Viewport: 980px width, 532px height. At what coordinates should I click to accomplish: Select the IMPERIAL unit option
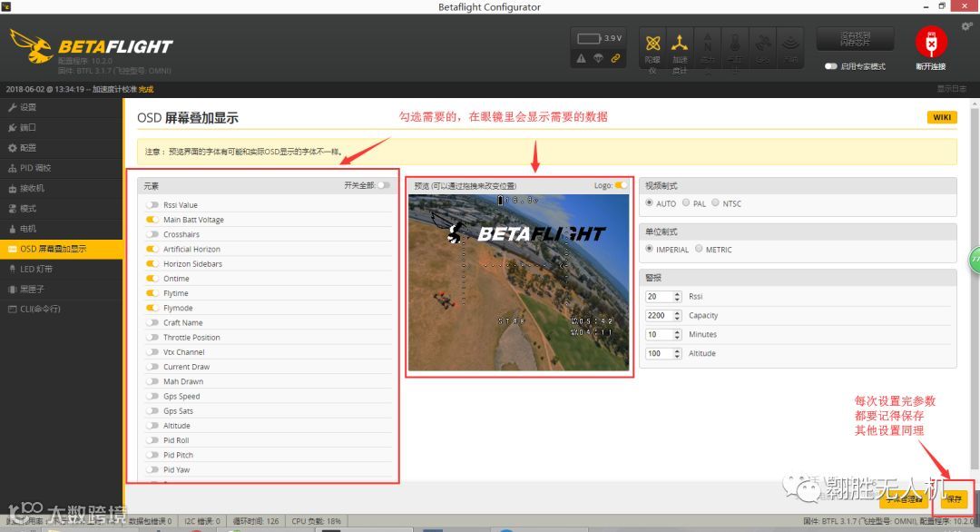pos(650,249)
